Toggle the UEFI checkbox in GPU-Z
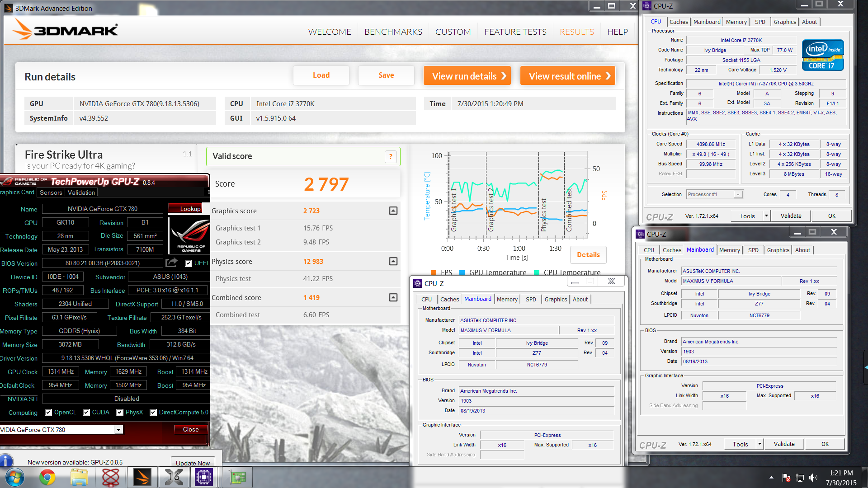 coord(189,263)
